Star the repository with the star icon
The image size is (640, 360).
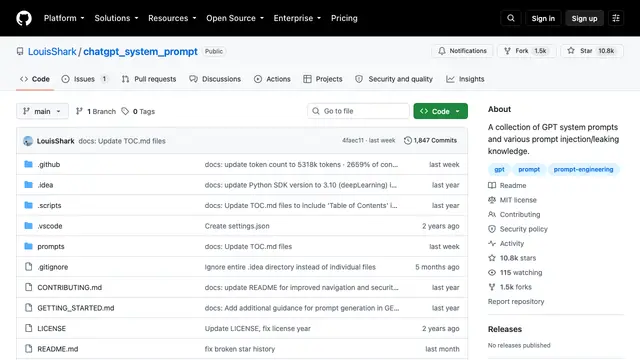pyautogui.click(x=571, y=51)
